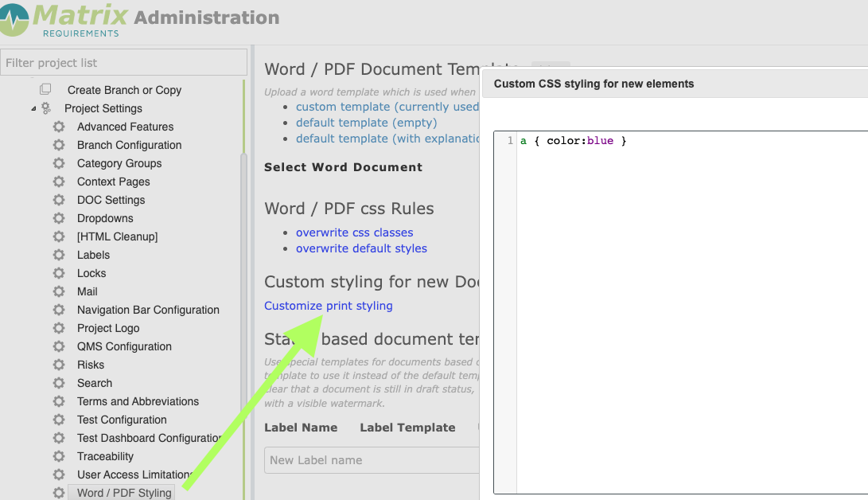Open Mail settings
The height and width of the screenshot is (500, 868).
click(x=87, y=291)
